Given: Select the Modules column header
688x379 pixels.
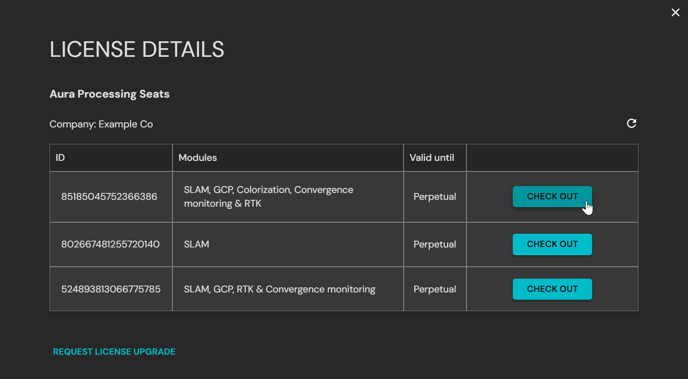Looking at the screenshot, I should [x=288, y=157].
